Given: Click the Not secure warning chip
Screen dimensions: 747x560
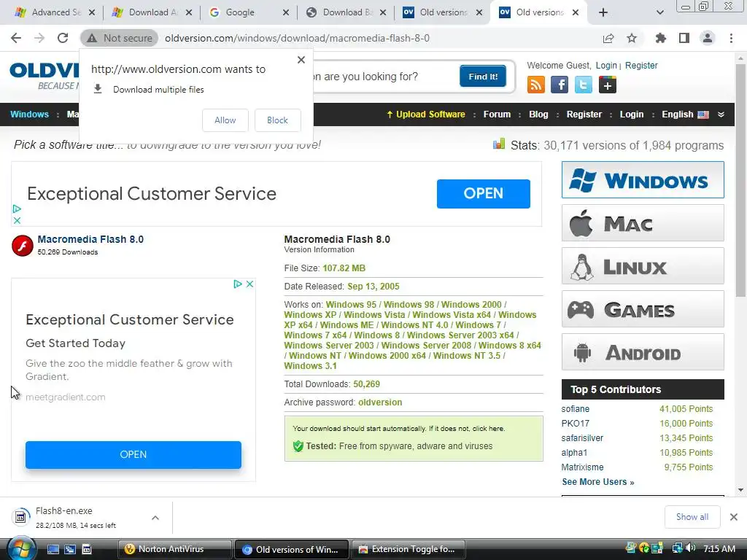Looking at the screenshot, I should tap(119, 38).
